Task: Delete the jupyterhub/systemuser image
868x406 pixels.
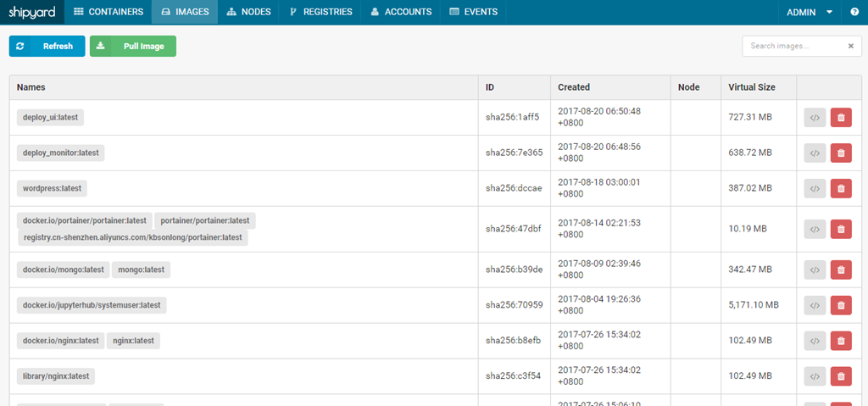Action: tap(841, 305)
